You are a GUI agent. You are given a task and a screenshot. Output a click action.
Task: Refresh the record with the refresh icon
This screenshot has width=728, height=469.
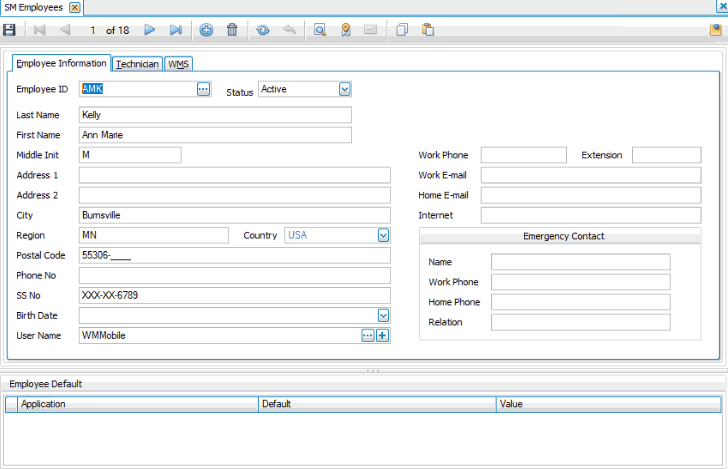[x=263, y=30]
